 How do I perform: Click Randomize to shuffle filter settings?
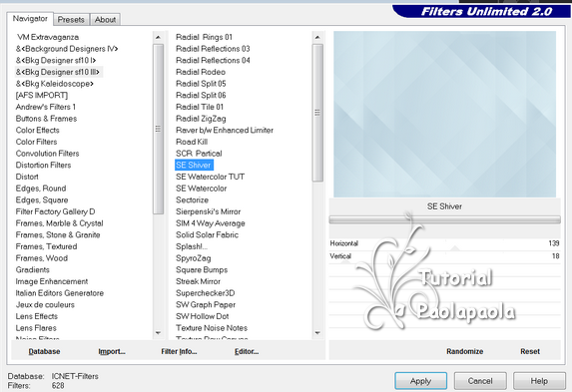pos(465,351)
